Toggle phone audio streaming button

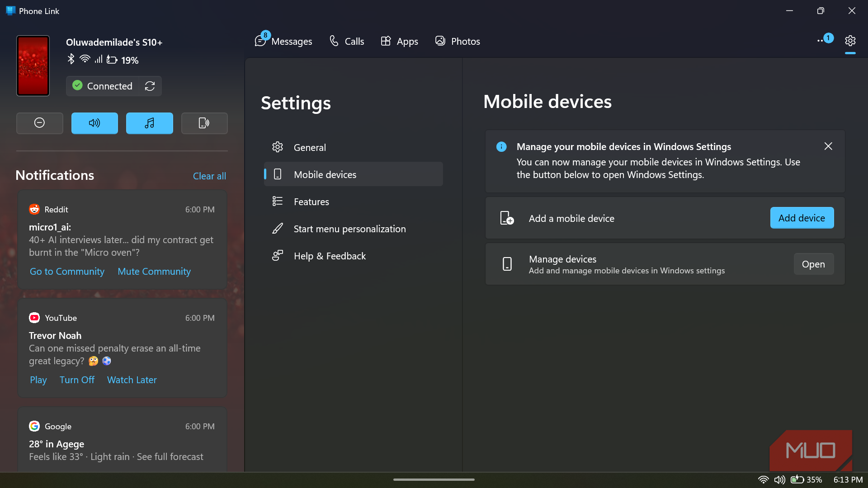click(204, 123)
